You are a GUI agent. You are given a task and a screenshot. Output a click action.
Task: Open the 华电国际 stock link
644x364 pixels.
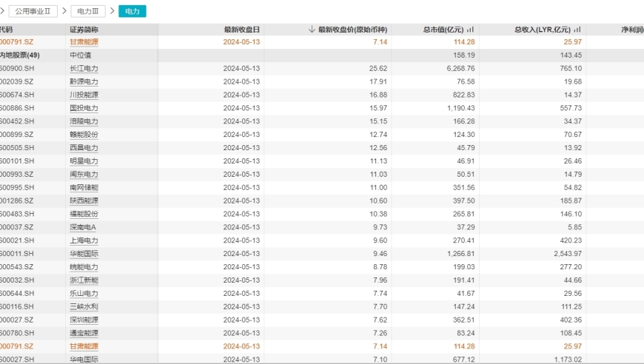pos(84,360)
